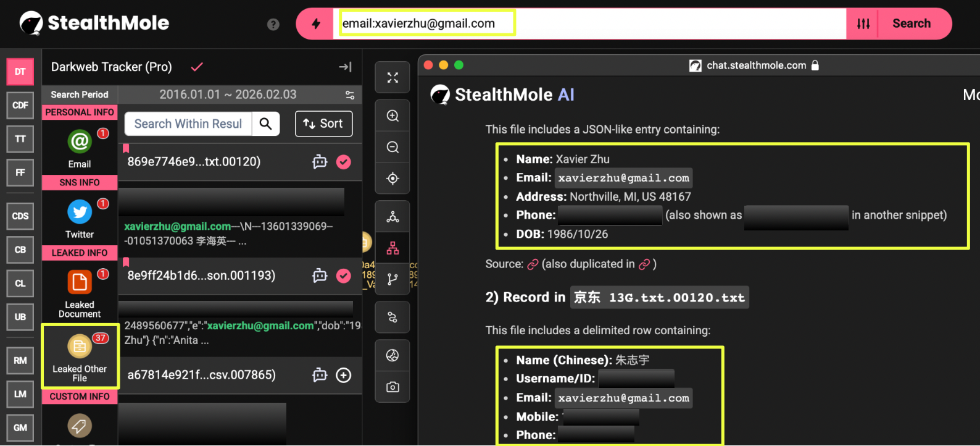Open the Sort options dropdown
980x446 pixels.
point(323,124)
